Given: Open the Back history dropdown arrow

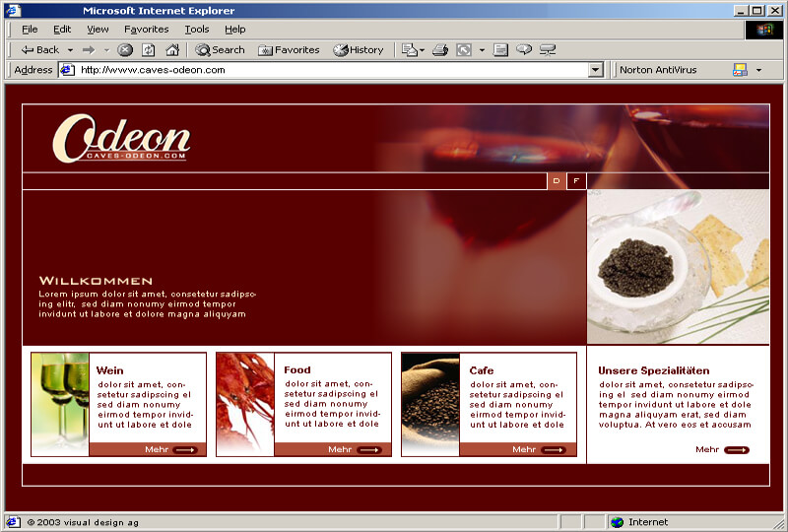Looking at the screenshot, I should 70,50.
